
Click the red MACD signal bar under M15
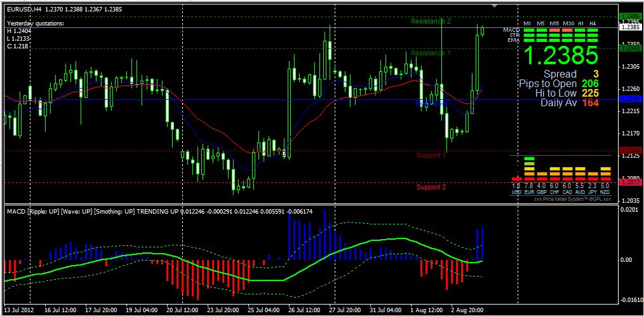click(x=554, y=30)
